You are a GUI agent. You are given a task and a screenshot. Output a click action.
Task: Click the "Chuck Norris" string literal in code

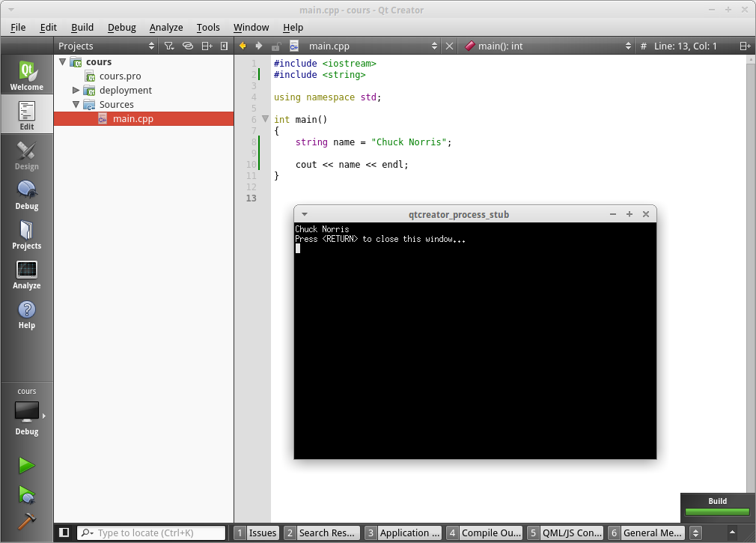pos(409,142)
